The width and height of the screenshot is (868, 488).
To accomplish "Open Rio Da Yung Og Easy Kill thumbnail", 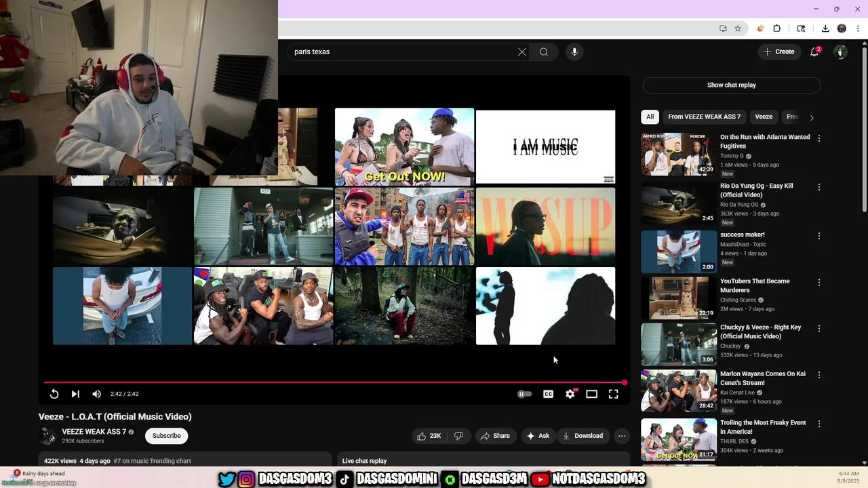I will pyautogui.click(x=679, y=203).
